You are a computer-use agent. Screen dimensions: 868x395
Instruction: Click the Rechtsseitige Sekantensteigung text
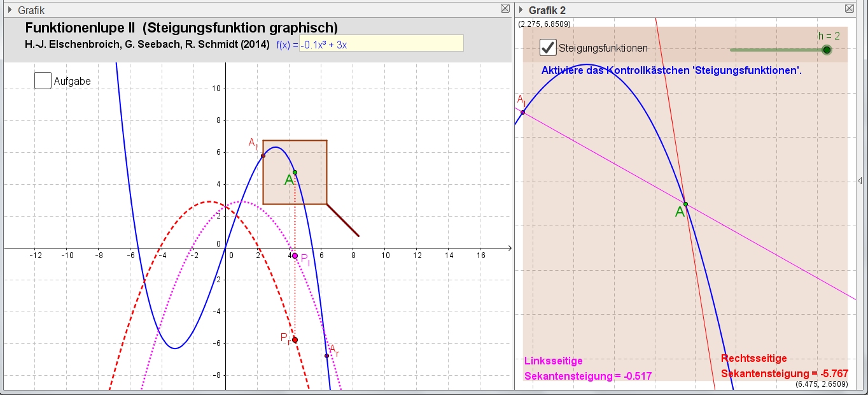[784, 366]
